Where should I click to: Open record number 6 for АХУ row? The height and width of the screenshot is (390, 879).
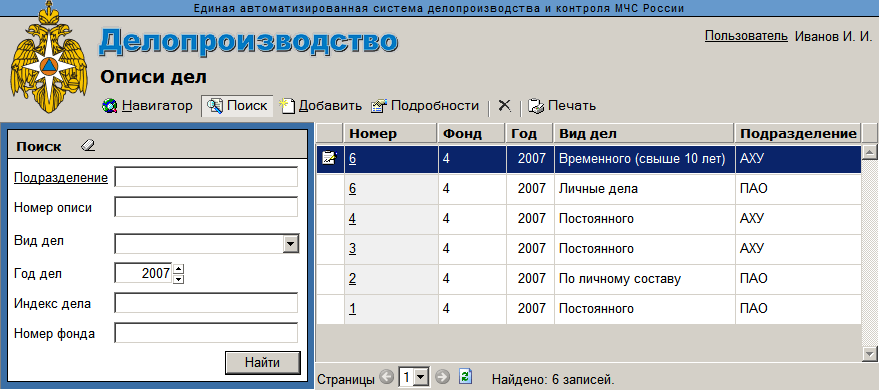point(353,159)
